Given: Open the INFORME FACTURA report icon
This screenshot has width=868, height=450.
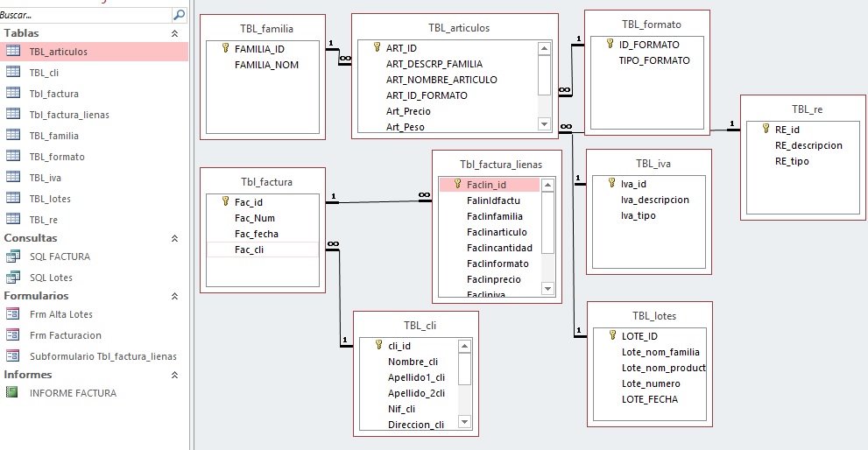Looking at the screenshot, I should (11, 392).
